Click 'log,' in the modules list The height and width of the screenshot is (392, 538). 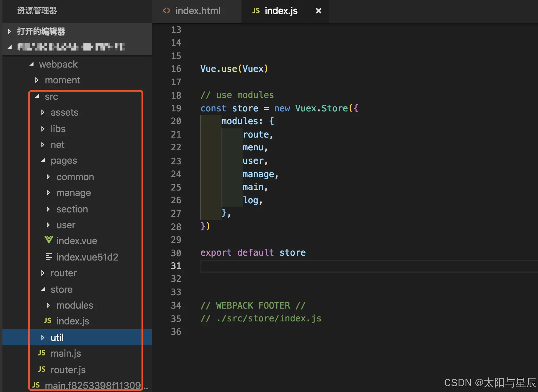(253, 200)
